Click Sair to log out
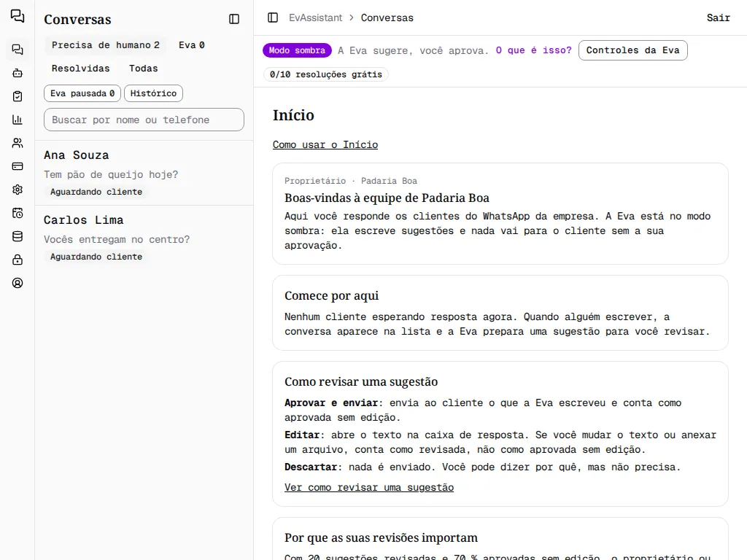The image size is (747, 560). [x=718, y=17]
